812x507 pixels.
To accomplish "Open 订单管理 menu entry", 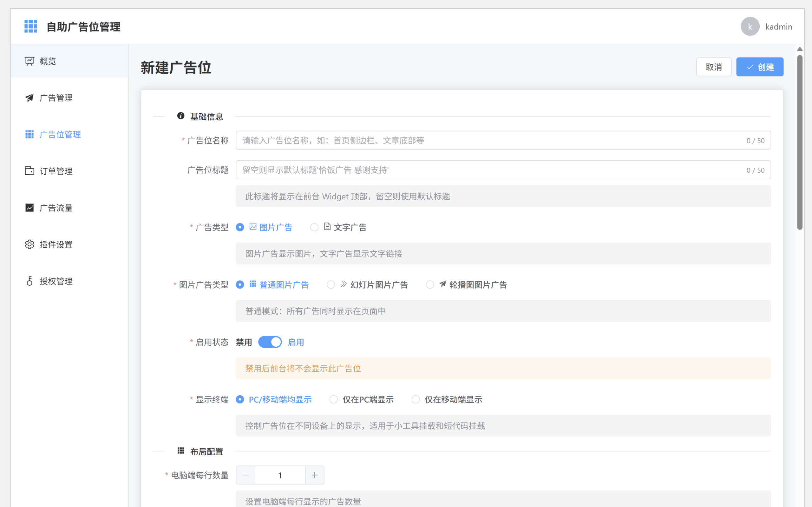I will coord(69,171).
